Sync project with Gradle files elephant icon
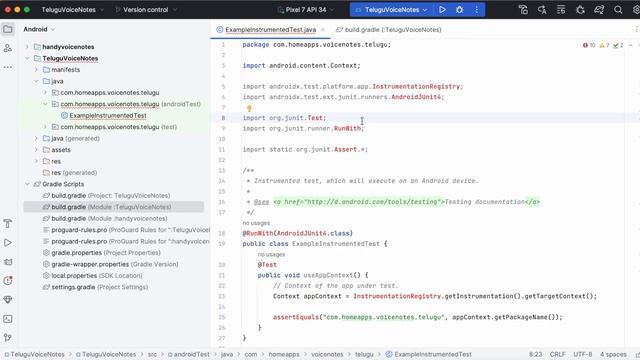 pos(599,9)
